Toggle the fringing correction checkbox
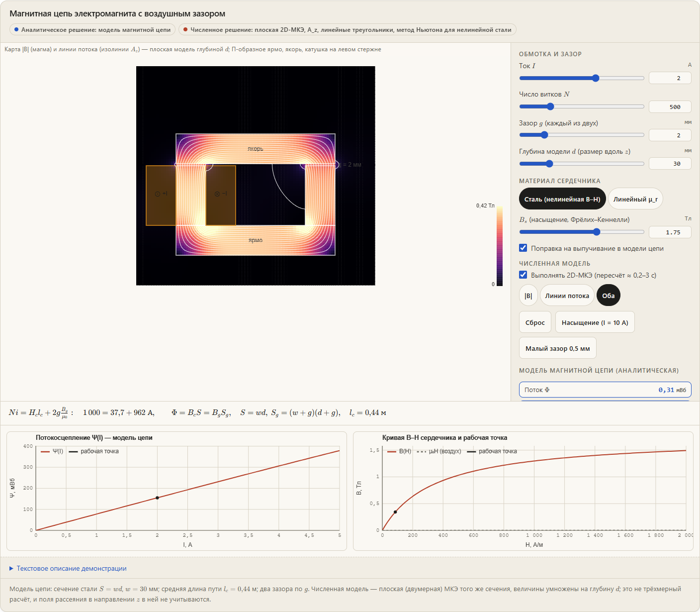700x612 pixels. point(523,248)
